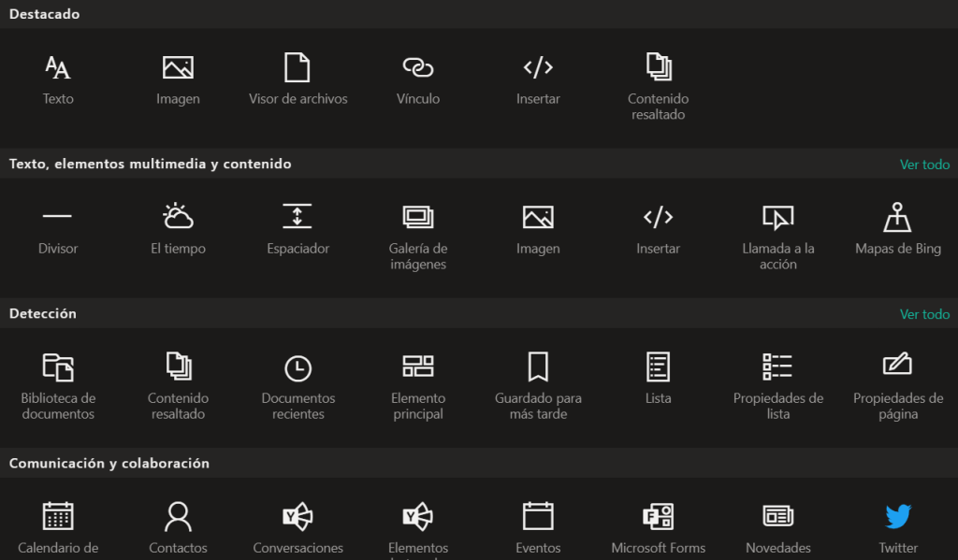
Task: Insert the Lista web part
Action: pyautogui.click(x=658, y=367)
